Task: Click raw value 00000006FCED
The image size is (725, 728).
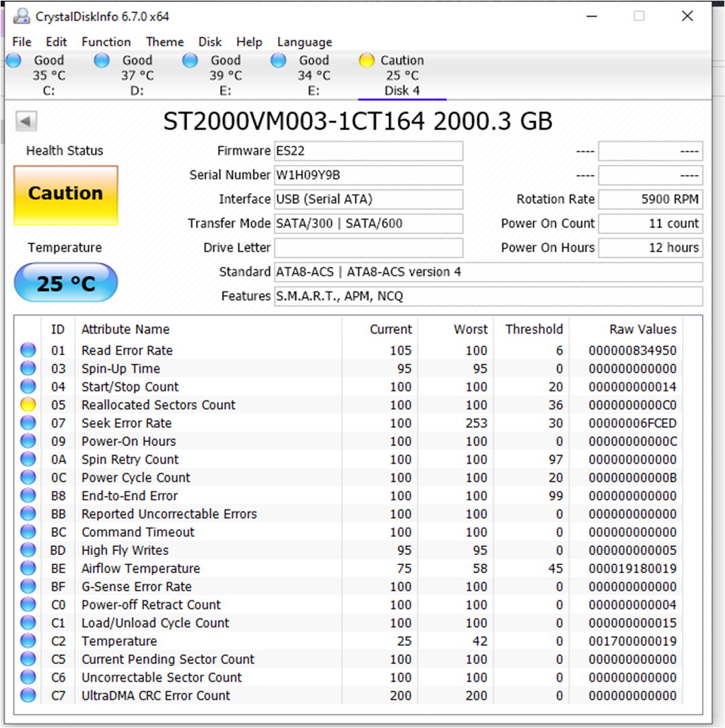Action: pos(633,423)
